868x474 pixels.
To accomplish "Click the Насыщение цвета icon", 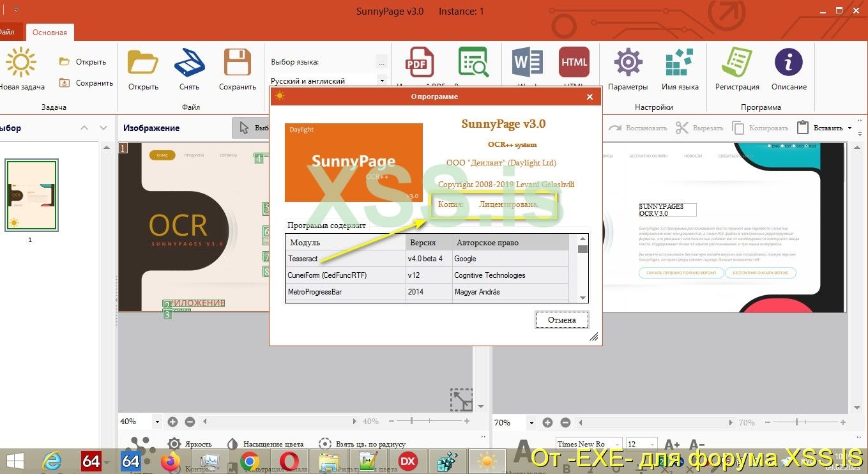I will (x=232, y=443).
